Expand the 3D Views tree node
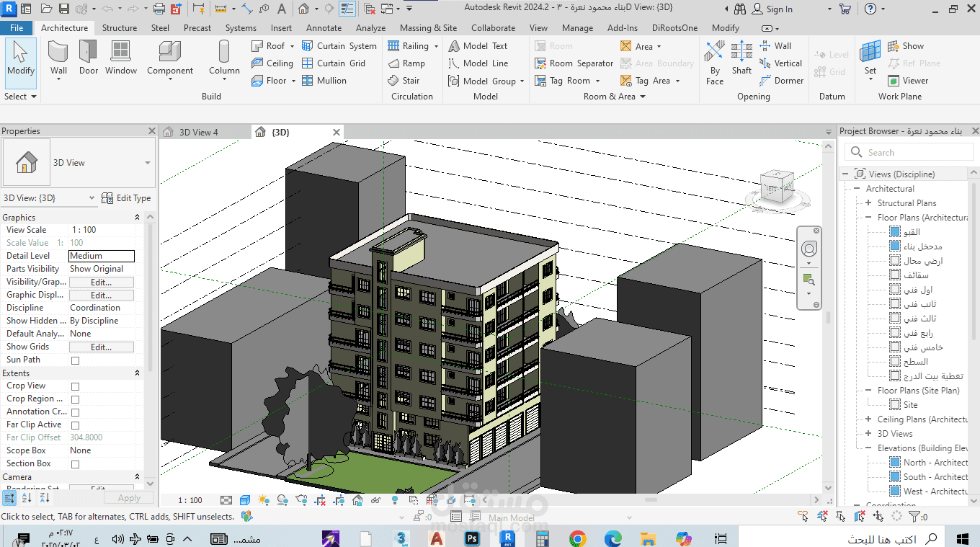 (868, 434)
